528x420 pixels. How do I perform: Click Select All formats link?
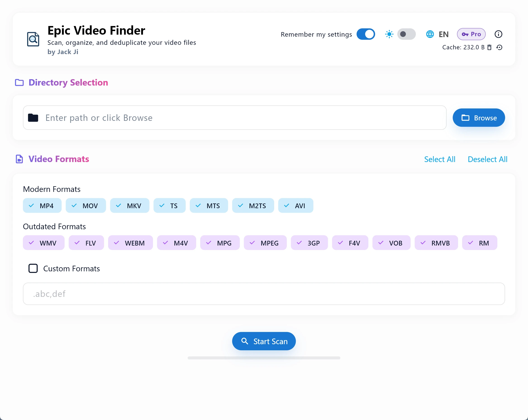(440, 159)
